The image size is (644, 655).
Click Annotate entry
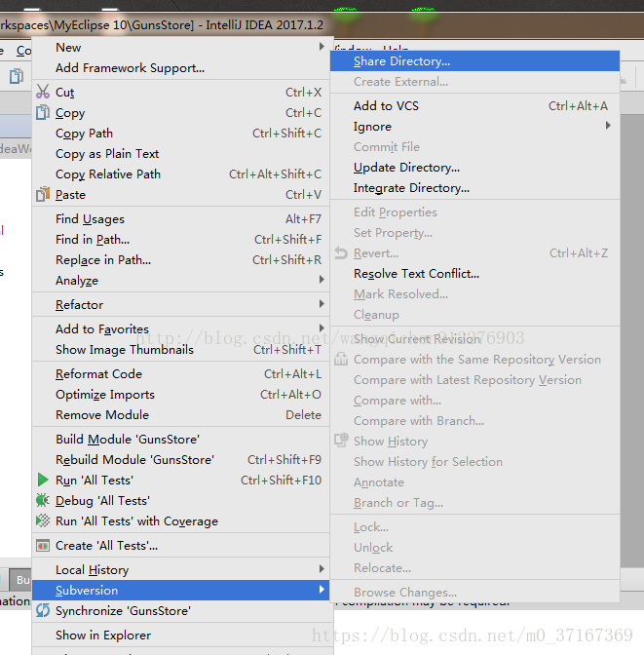[x=474, y=482]
